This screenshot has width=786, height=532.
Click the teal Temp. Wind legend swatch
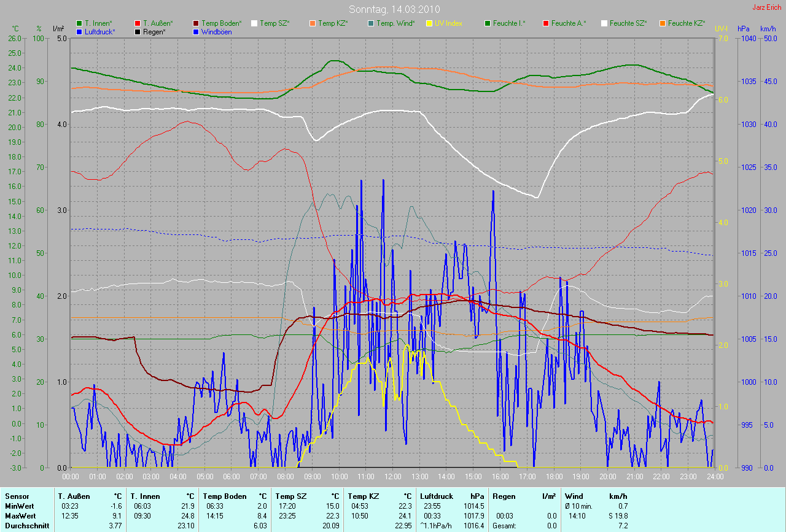click(371, 23)
